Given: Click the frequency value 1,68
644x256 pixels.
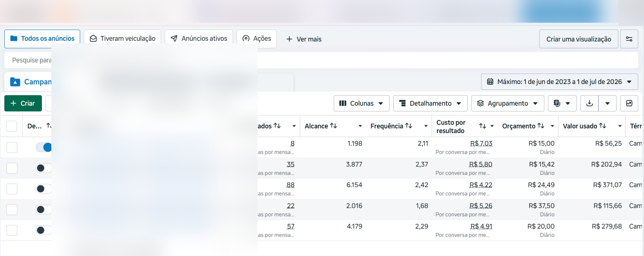Looking at the screenshot, I should click(x=422, y=206).
